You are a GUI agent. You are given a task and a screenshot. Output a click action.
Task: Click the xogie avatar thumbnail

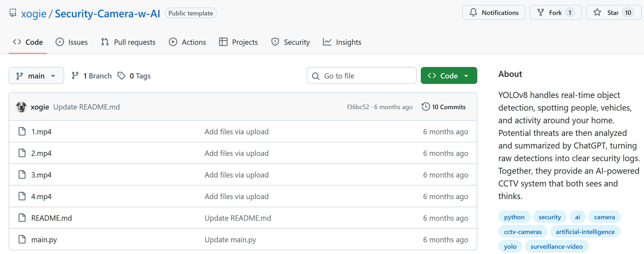(x=21, y=107)
